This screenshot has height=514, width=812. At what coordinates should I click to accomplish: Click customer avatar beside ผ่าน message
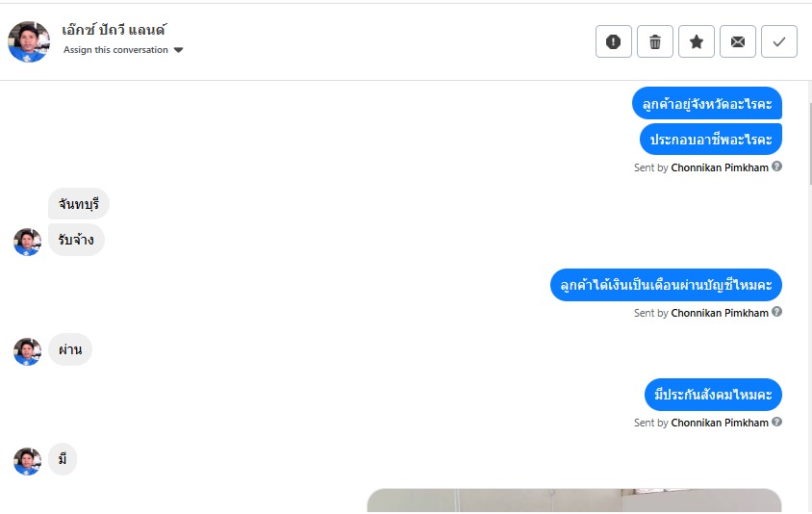pyautogui.click(x=28, y=351)
